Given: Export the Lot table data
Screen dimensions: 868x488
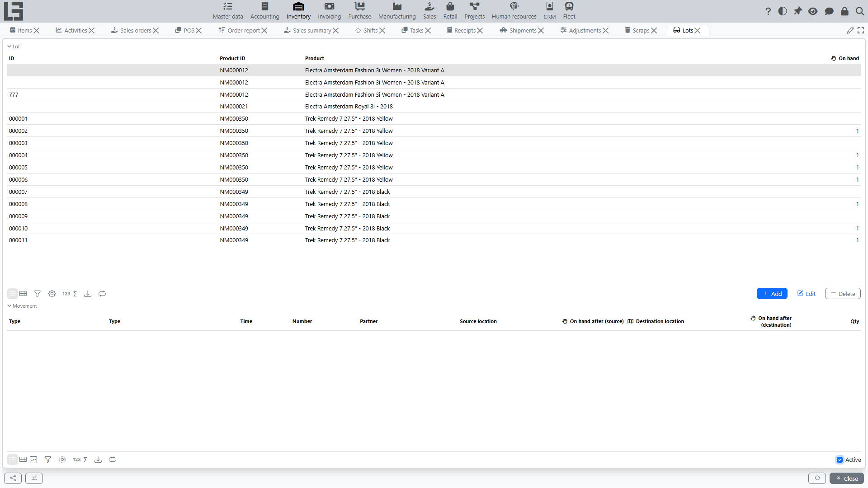Looking at the screenshot, I should [88, 294].
